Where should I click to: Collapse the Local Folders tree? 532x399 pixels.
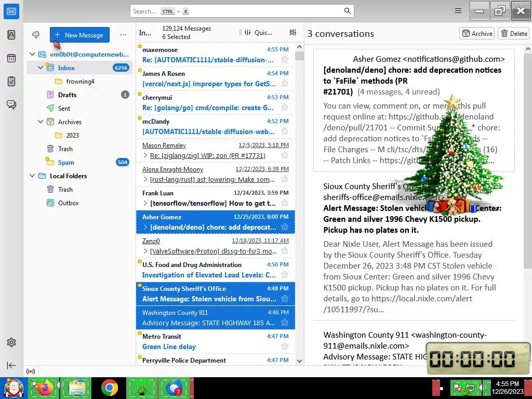(x=32, y=176)
